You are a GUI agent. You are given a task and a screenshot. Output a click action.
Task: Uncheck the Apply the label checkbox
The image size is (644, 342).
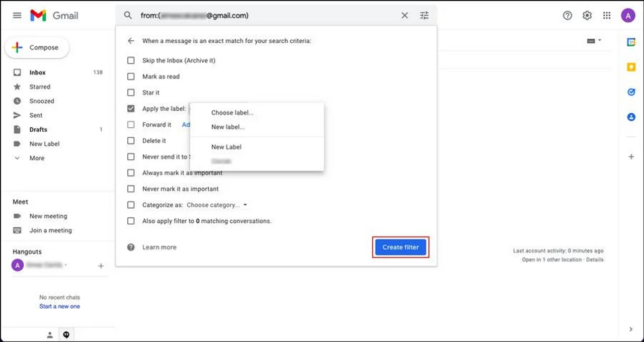131,109
